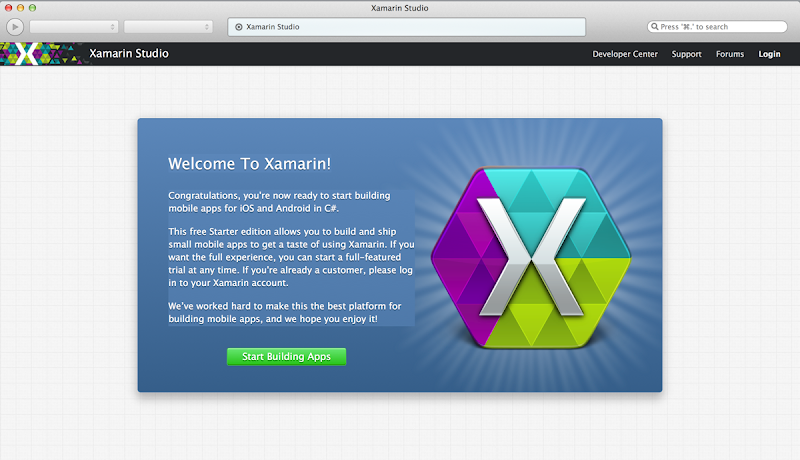Click the Login link
The height and width of the screenshot is (460, 800).
pos(769,54)
